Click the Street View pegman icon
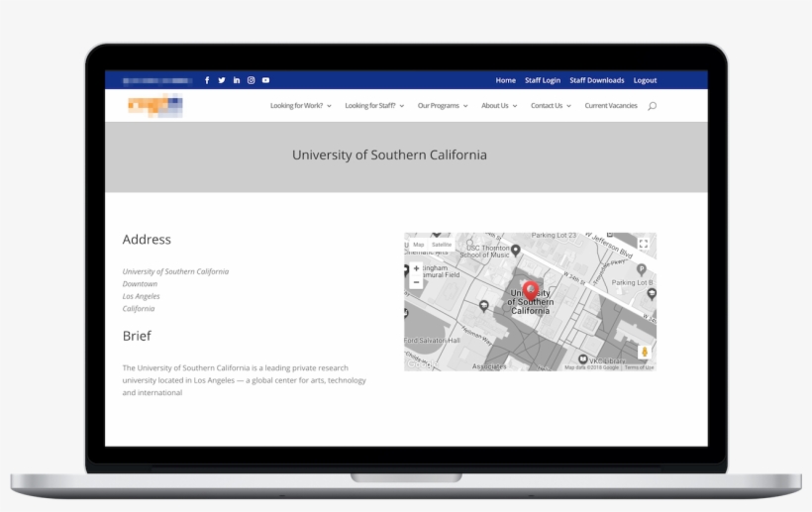This screenshot has height=512, width=812. tap(645, 352)
